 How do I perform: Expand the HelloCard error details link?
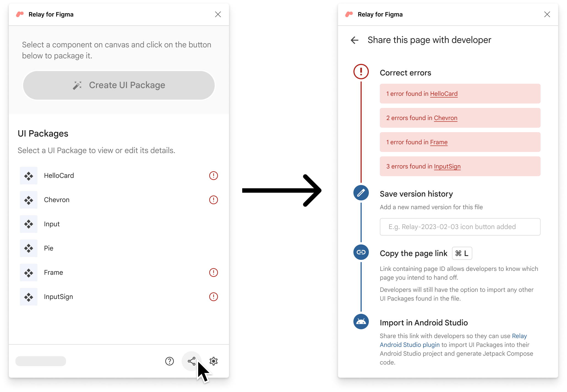click(x=444, y=93)
